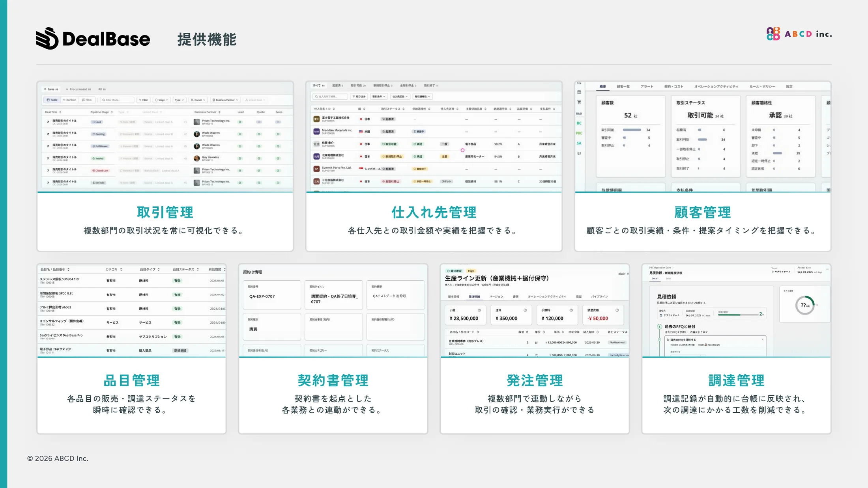Screen dimensions: 868x488
Task: Click the Filter Deals search field
Action: coord(117,100)
